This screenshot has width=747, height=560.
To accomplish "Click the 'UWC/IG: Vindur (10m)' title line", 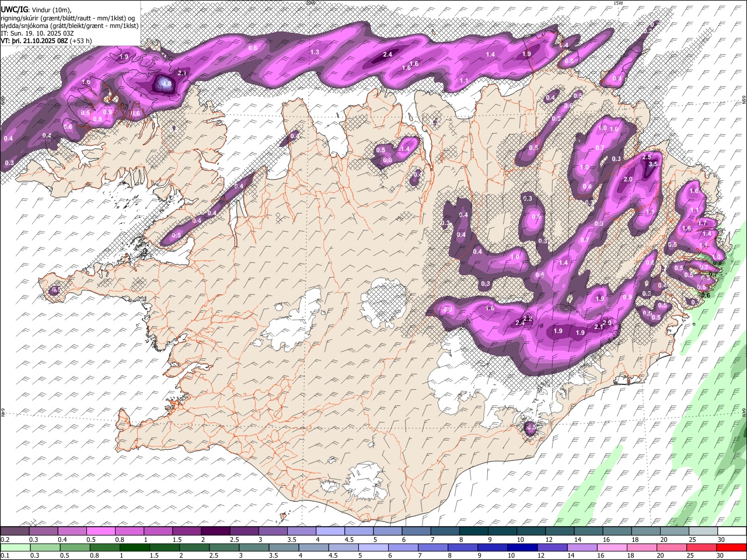I will coord(36,10).
